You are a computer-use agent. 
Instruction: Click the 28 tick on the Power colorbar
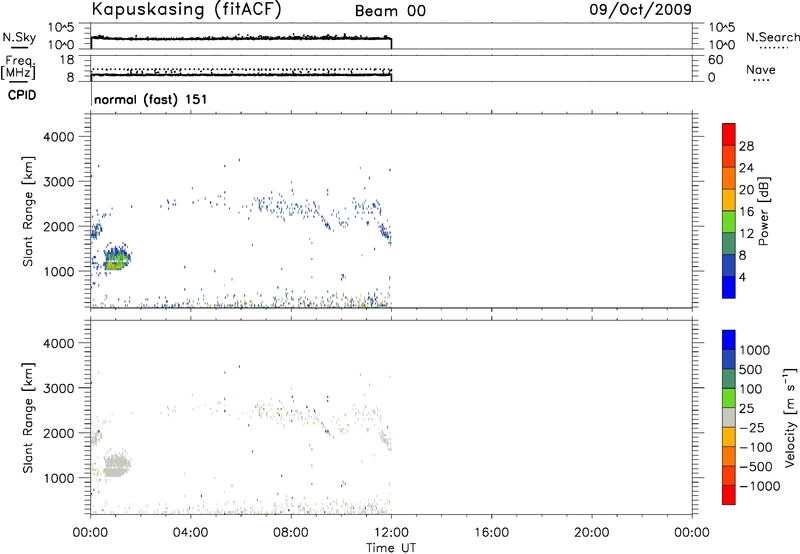click(746, 146)
